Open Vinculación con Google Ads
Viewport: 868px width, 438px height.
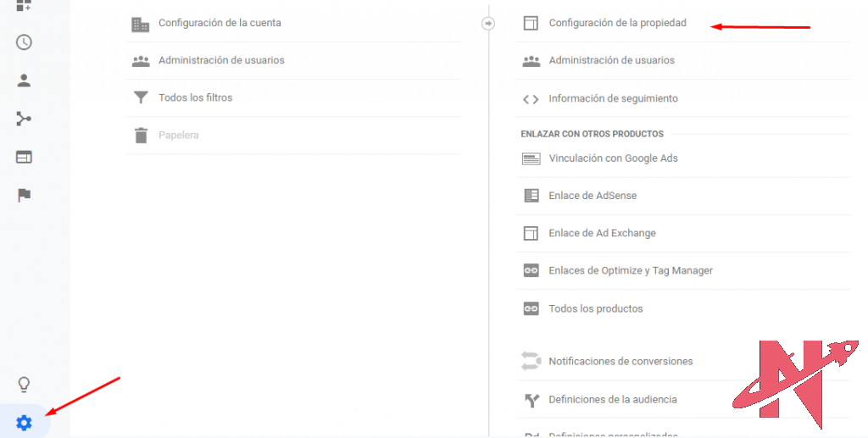(x=613, y=158)
